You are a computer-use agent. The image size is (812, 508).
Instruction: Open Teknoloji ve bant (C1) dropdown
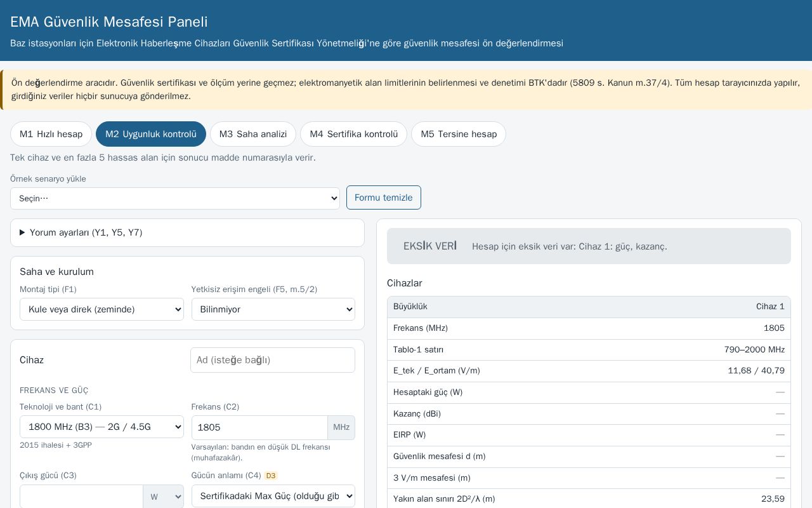click(101, 427)
